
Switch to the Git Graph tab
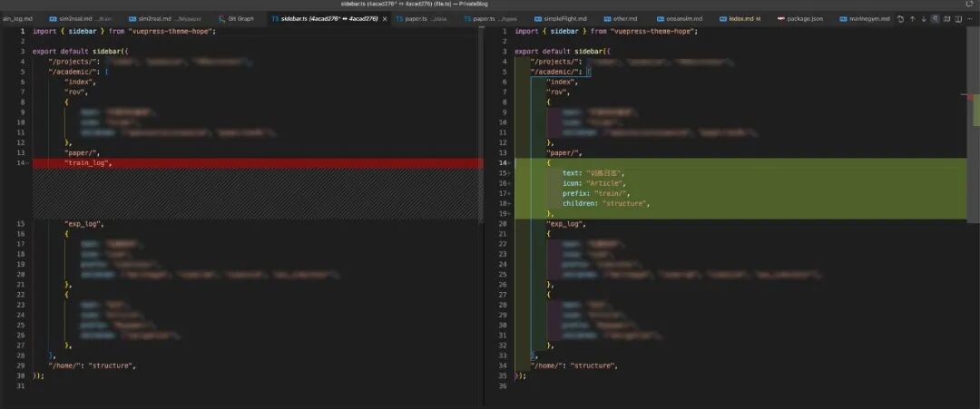[240, 18]
